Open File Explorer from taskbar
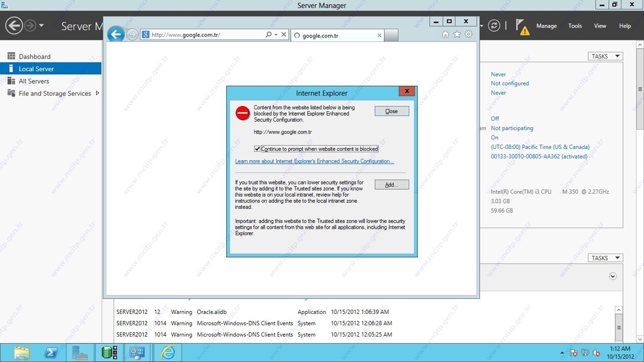This screenshot has width=644, height=362. pos(21,353)
